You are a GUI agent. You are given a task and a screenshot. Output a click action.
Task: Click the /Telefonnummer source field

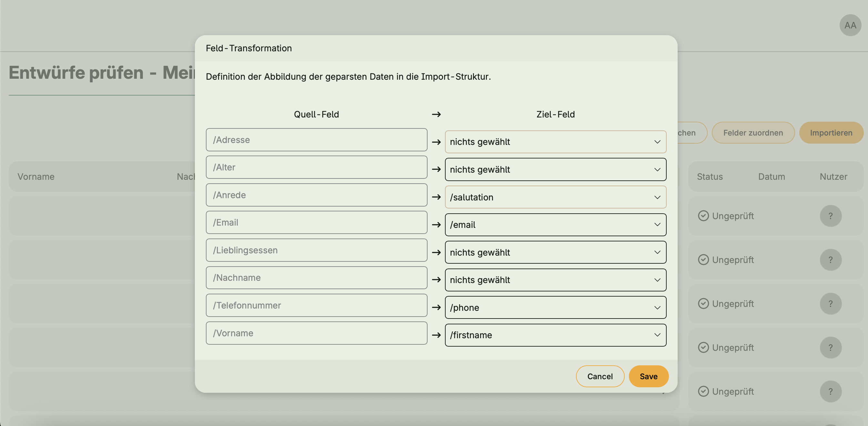[317, 305]
